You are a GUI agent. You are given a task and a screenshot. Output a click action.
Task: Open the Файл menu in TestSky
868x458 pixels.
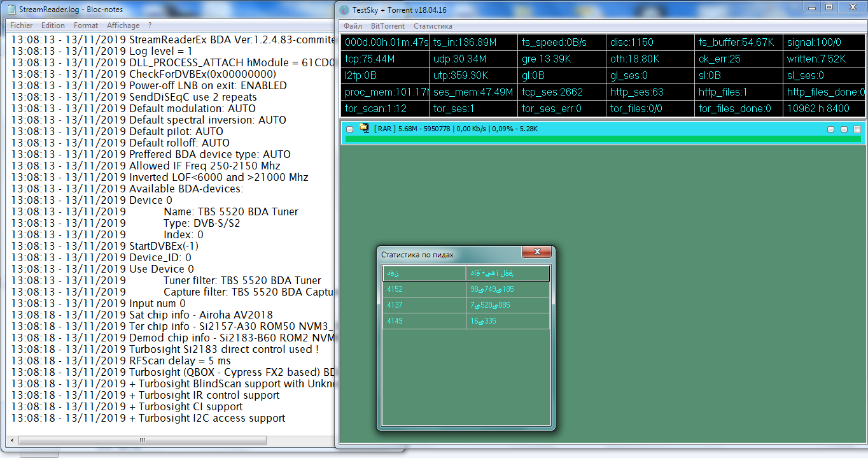[x=353, y=26]
